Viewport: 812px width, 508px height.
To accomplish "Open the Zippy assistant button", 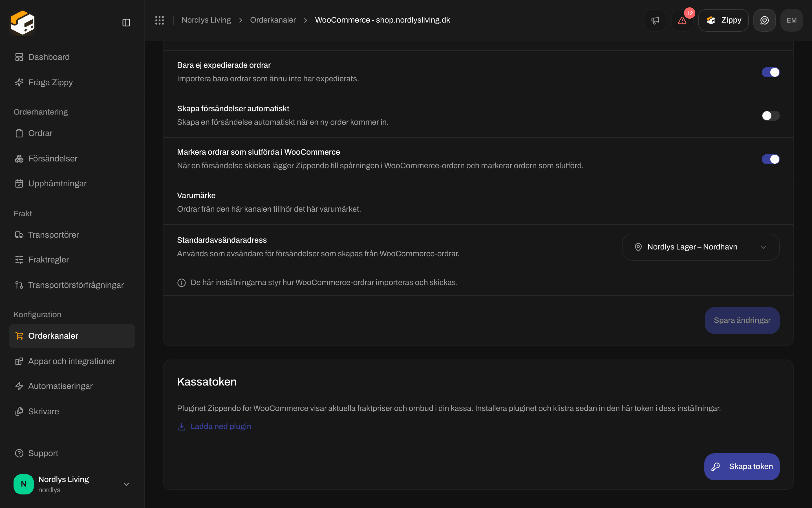I will [723, 20].
